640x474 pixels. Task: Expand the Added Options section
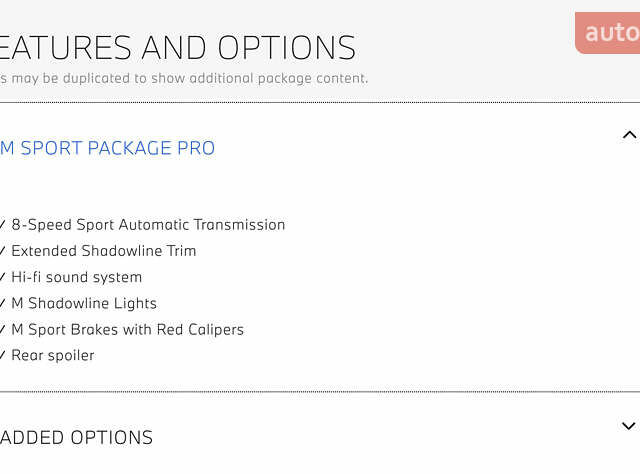coord(629,426)
